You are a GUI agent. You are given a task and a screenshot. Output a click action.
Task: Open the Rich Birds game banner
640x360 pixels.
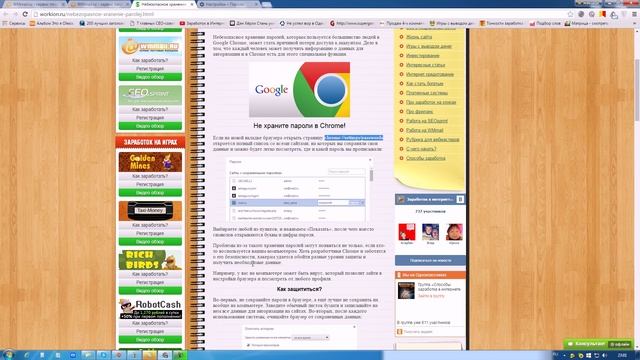click(150, 260)
